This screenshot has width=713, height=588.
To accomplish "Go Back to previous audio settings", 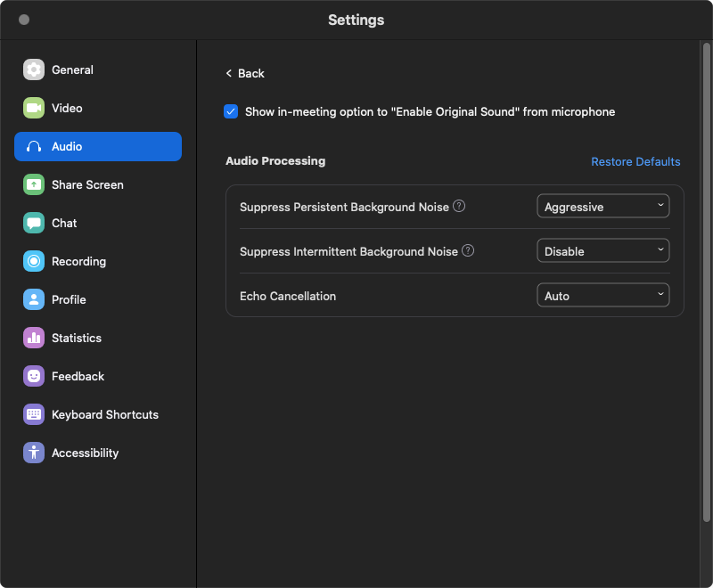I will pyautogui.click(x=245, y=74).
